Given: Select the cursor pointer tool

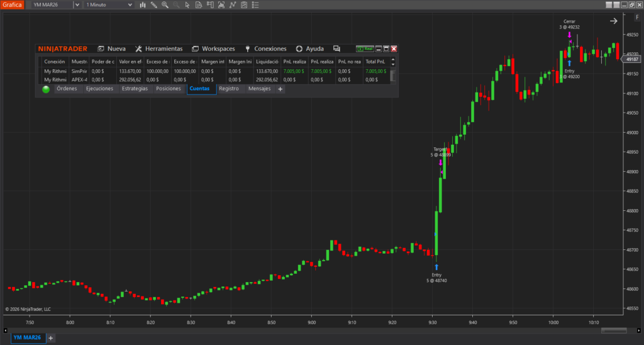Looking at the screenshot, I should point(187,5).
